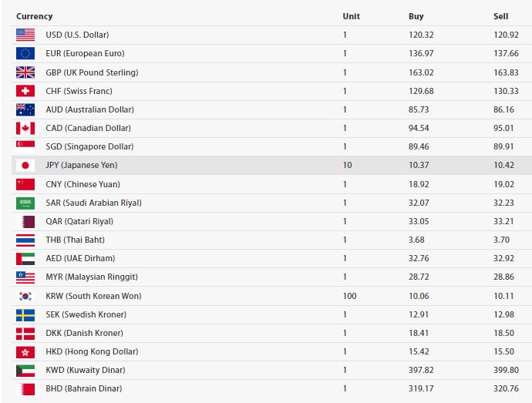The width and height of the screenshot is (532, 403).
Task: Click the USD buy rate 120.32
Action: point(421,35)
